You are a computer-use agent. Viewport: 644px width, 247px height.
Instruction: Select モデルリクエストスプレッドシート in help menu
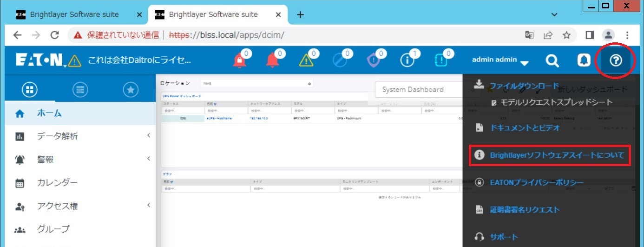tap(557, 102)
